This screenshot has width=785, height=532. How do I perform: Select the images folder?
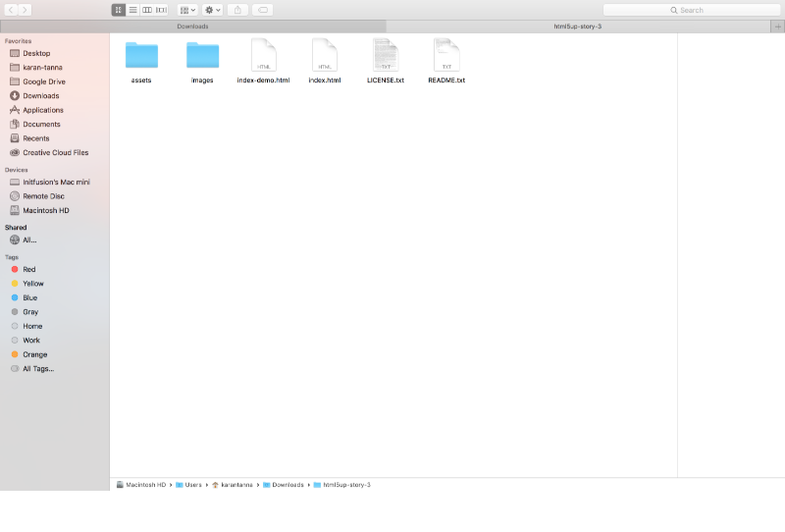click(x=202, y=61)
